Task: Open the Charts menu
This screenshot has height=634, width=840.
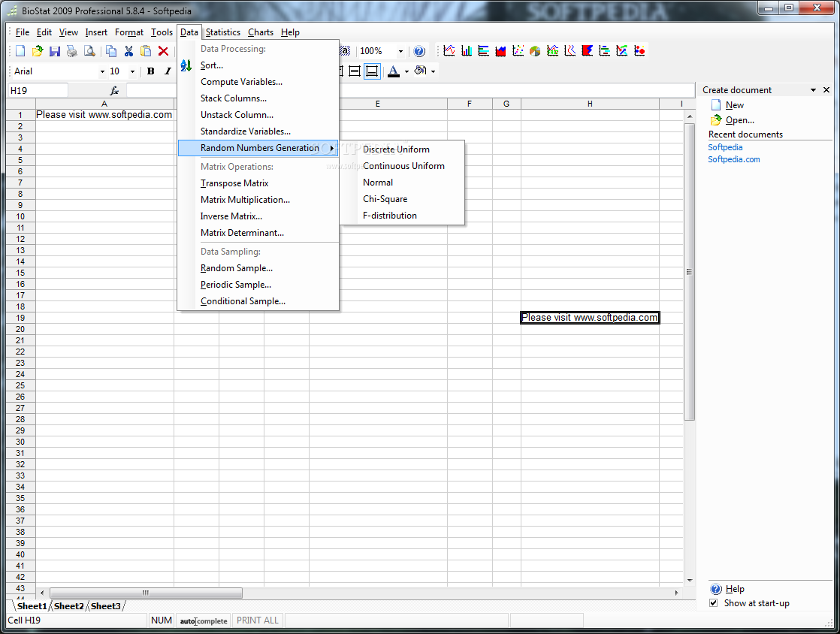Action: 261,32
